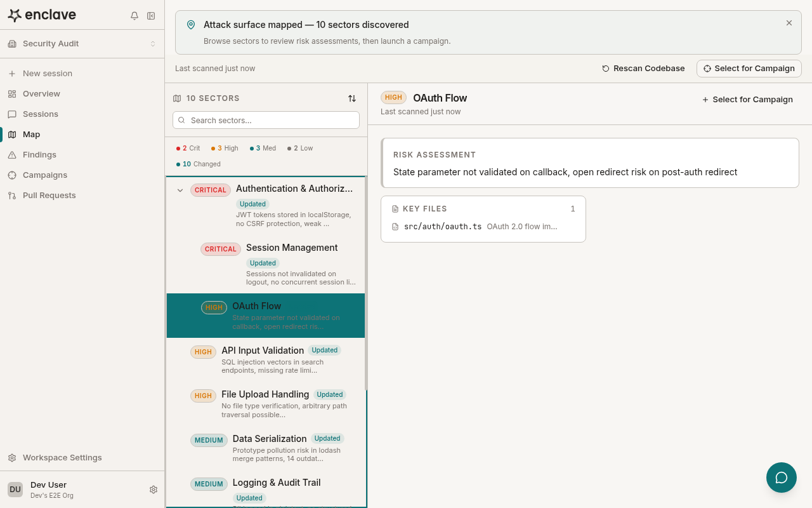Click the sector list scrollbar
812x508 pixels.
click(366, 283)
